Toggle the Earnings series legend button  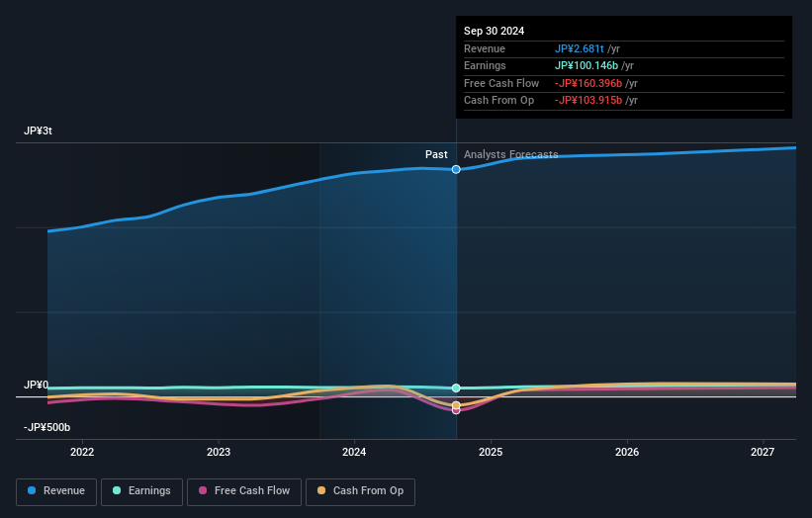pos(141,491)
